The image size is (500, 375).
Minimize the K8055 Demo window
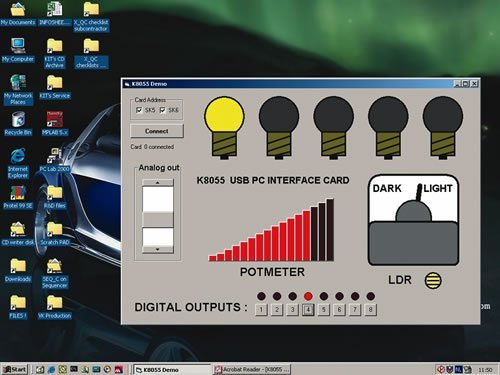pyautogui.click(x=458, y=84)
